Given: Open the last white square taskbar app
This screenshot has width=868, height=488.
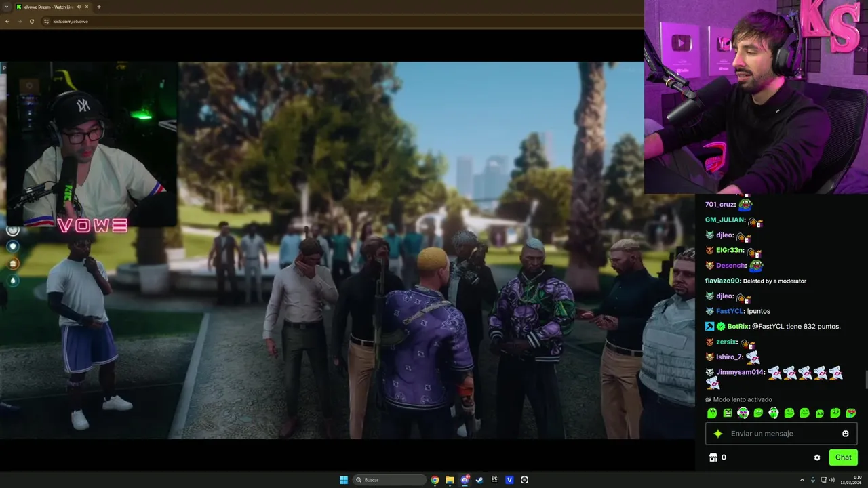Looking at the screenshot, I should pos(524,480).
